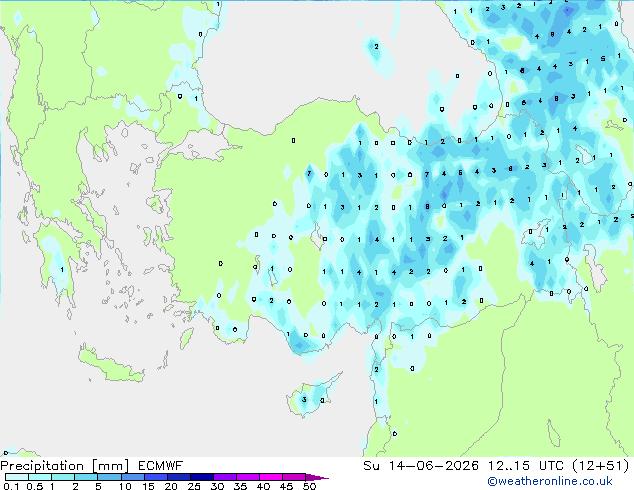634x490 pixels.
Task: Click the '0.5' legend scale label
Action: (x=34, y=486)
